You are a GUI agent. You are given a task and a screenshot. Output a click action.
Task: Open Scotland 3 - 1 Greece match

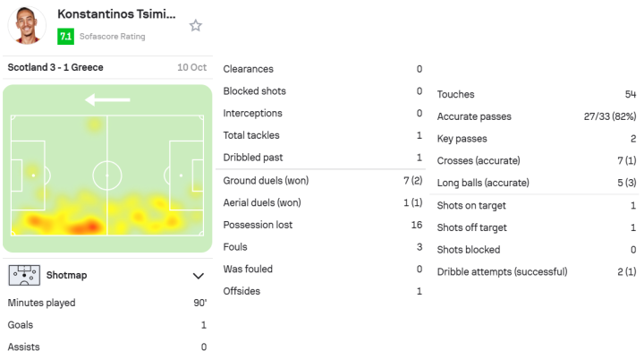click(x=55, y=67)
